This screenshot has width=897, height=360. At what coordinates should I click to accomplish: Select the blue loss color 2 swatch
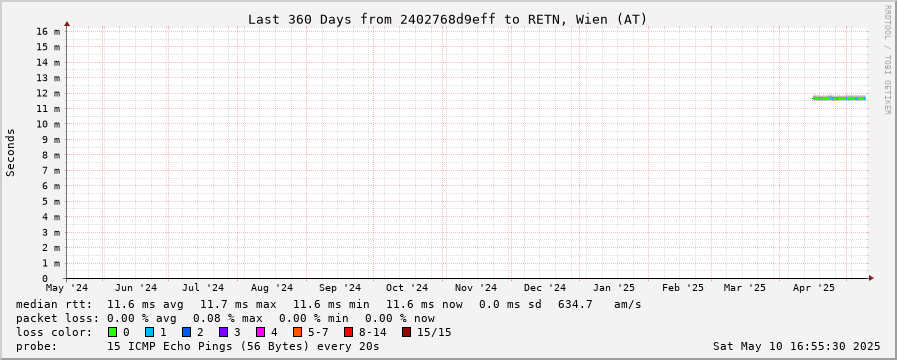pyautogui.click(x=186, y=332)
